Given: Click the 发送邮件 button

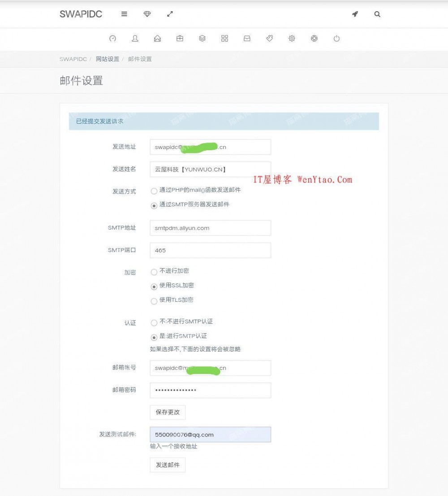Looking at the screenshot, I should (x=167, y=465).
